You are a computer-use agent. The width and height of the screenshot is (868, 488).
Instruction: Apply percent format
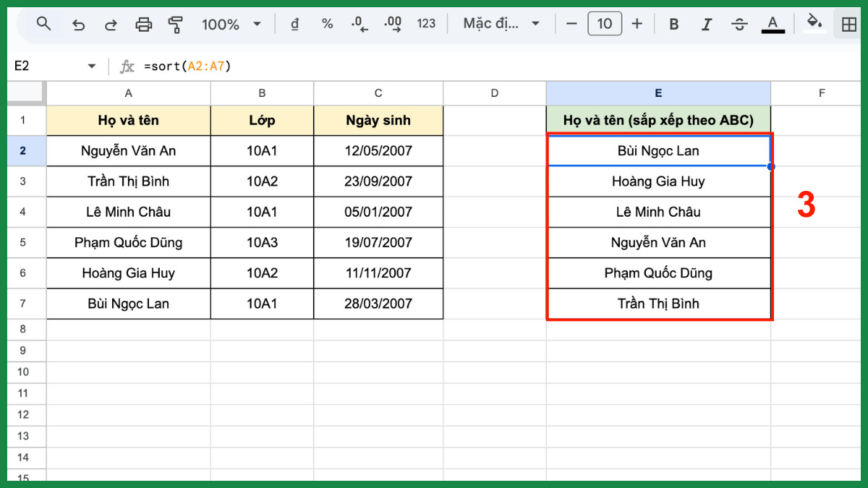(x=327, y=24)
